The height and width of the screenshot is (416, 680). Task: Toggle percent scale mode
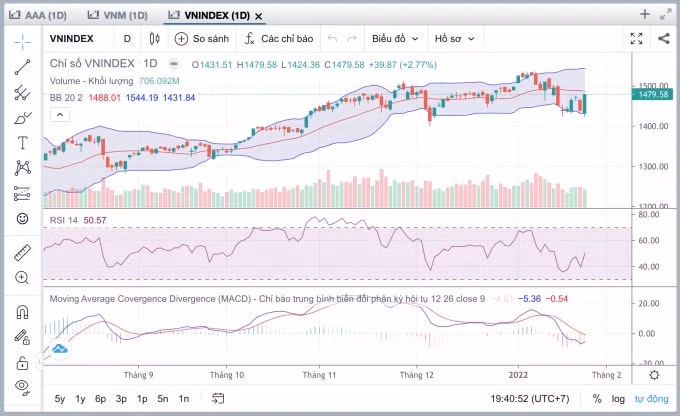(x=597, y=399)
